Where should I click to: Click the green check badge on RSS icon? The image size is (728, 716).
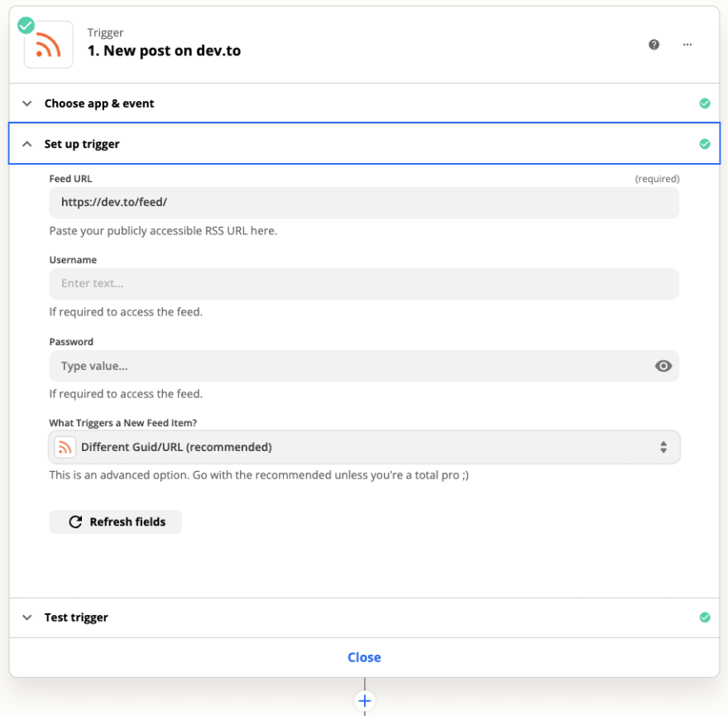(x=26, y=26)
